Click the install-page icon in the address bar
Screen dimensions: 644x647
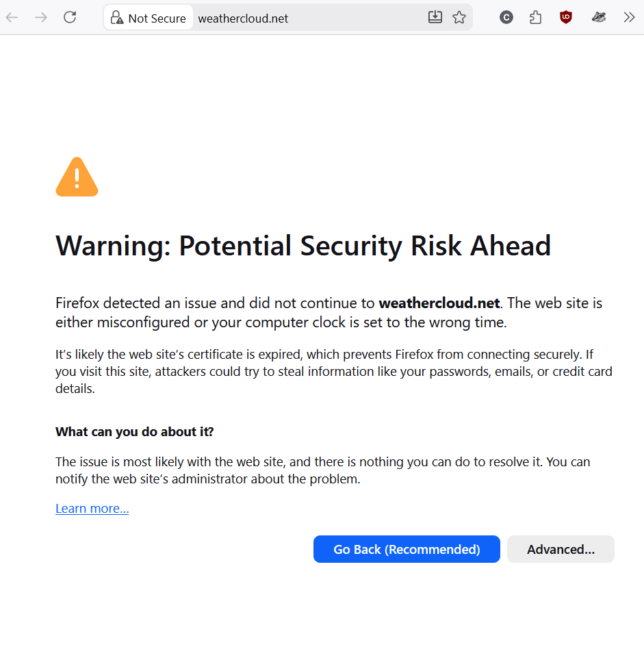point(435,18)
